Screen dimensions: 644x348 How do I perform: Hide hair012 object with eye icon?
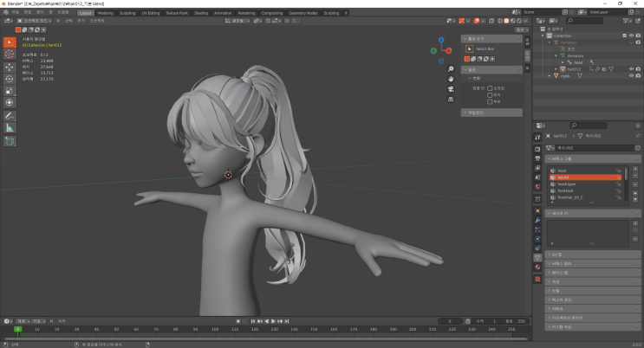click(x=629, y=69)
